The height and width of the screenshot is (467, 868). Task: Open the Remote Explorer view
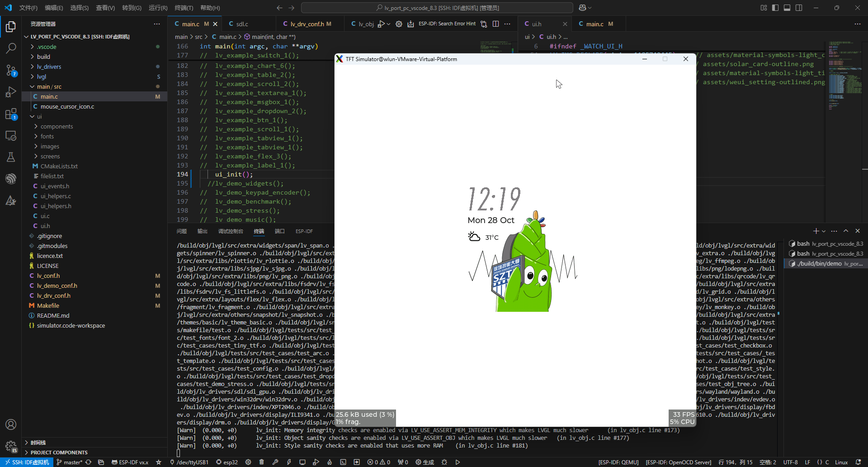(x=11, y=135)
